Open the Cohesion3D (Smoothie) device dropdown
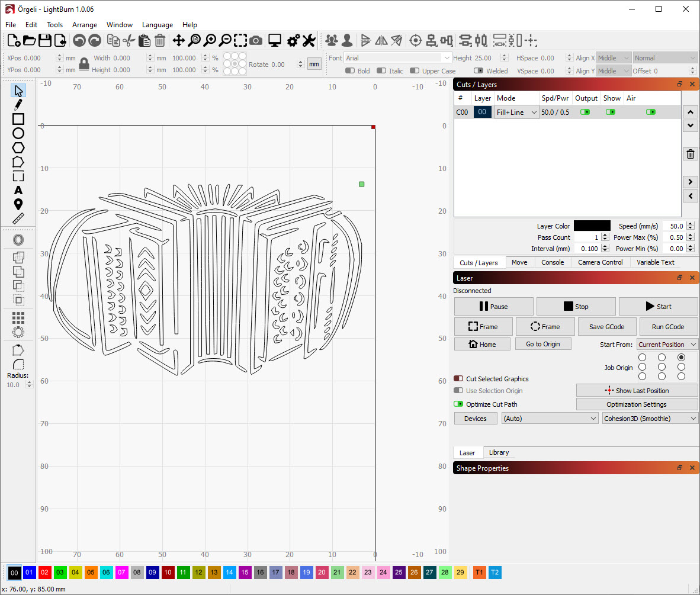Screen dimensions: 700x595 650,419
